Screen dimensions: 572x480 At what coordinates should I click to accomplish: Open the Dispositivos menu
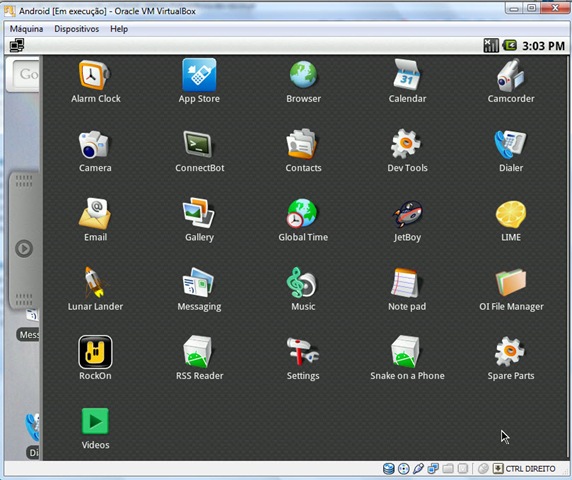[x=77, y=29]
